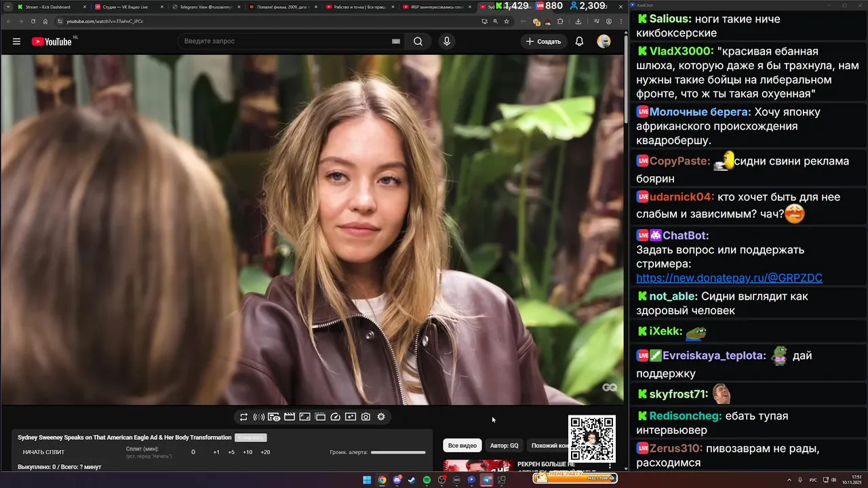Click the video player frame to pause
The image size is (868, 488).
pos(312,230)
